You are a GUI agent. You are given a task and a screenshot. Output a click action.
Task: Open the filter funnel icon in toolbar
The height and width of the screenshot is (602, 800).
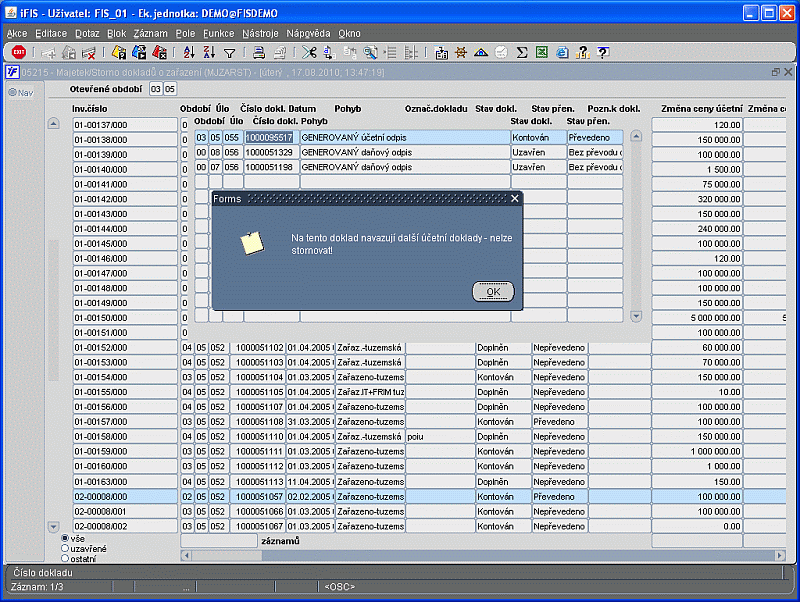click(x=230, y=53)
